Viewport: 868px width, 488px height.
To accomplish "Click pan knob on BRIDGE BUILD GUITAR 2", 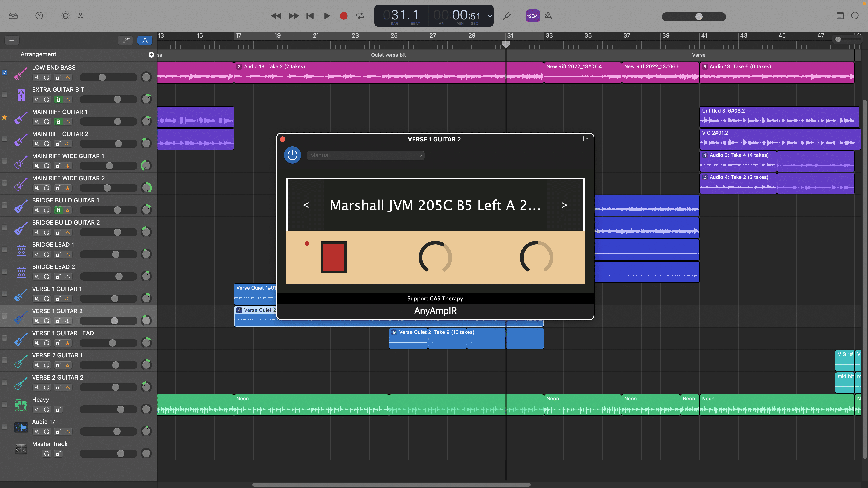I will point(146,232).
